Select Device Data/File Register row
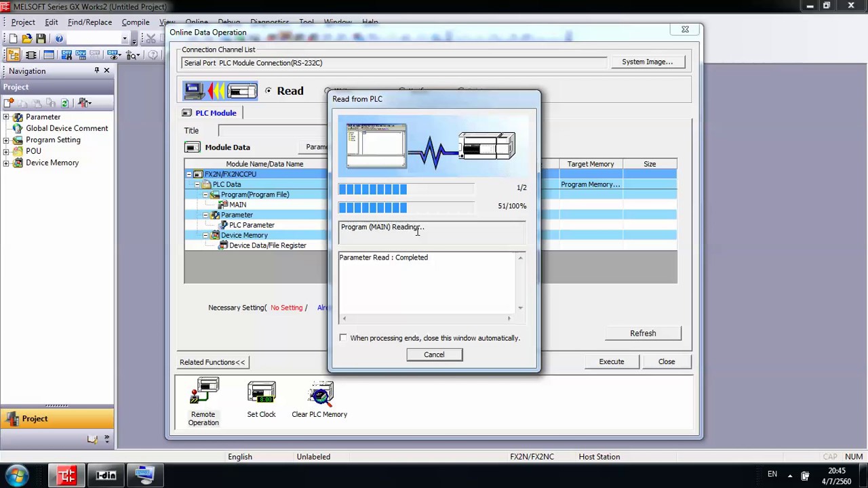Viewport: 868px width, 488px height. click(256, 245)
